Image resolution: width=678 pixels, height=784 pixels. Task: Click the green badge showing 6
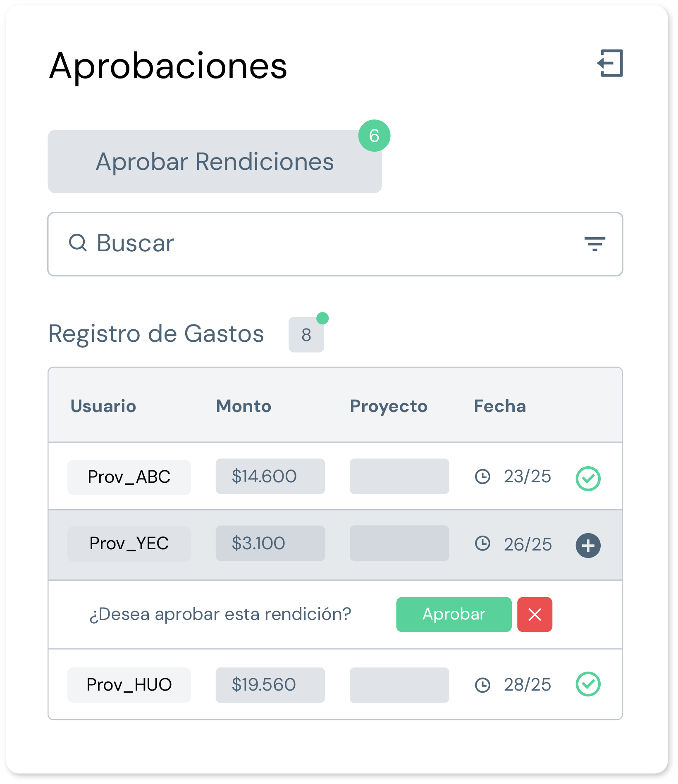click(x=374, y=136)
